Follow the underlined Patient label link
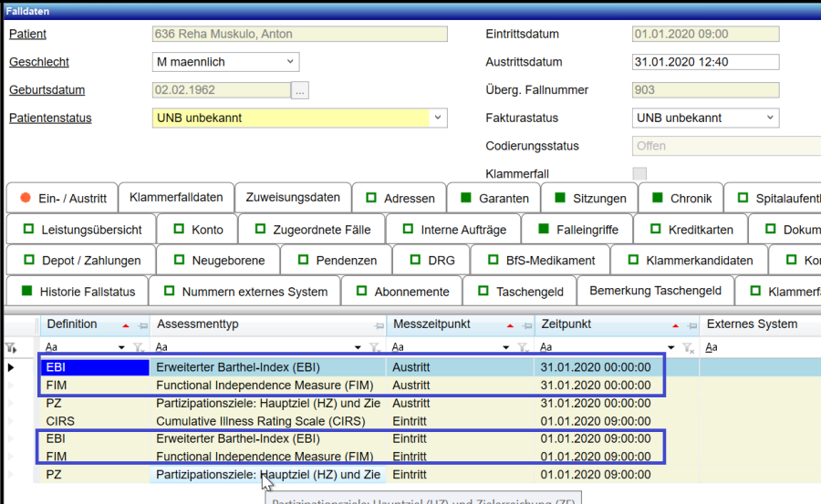Screen dimensions: 821x504 point(27,35)
